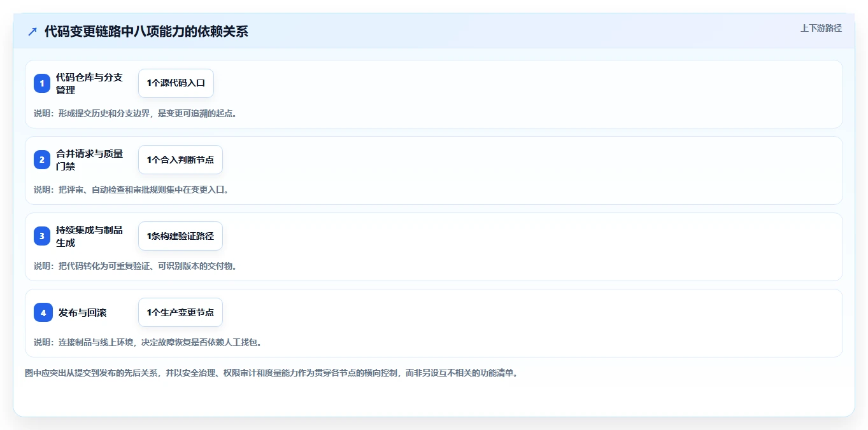This screenshot has height=430, width=868.
Task: Click the 合并请求与质量门禁 heading
Action: tap(89, 160)
